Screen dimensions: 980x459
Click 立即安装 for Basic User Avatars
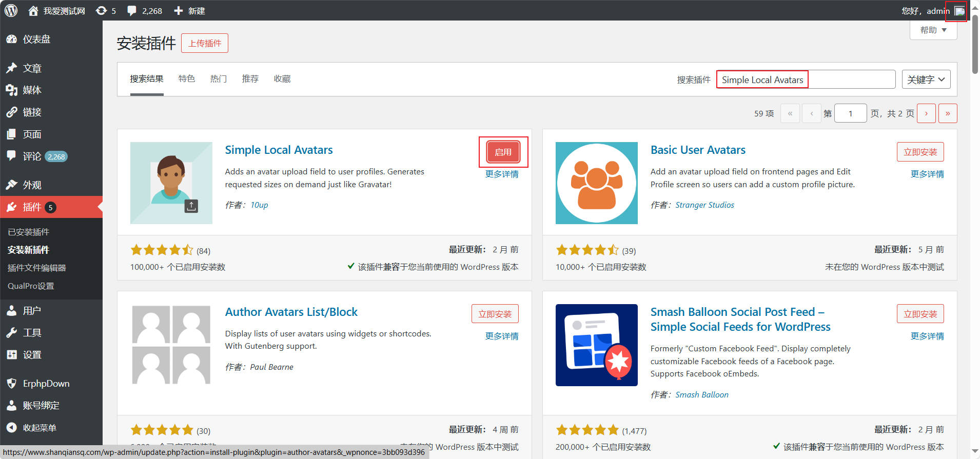(x=920, y=152)
